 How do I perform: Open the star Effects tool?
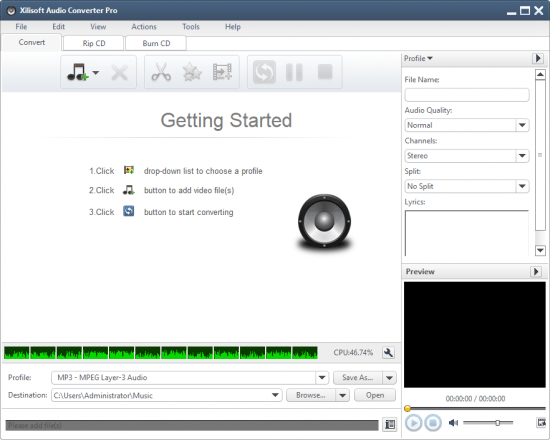pyautogui.click(x=192, y=72)
